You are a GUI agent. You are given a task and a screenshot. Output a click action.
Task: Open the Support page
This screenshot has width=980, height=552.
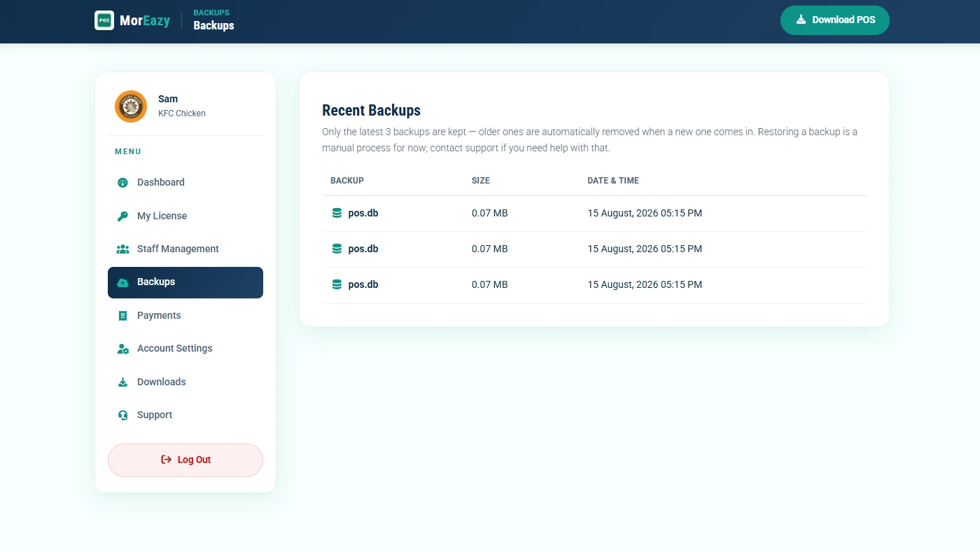point(185,415)
